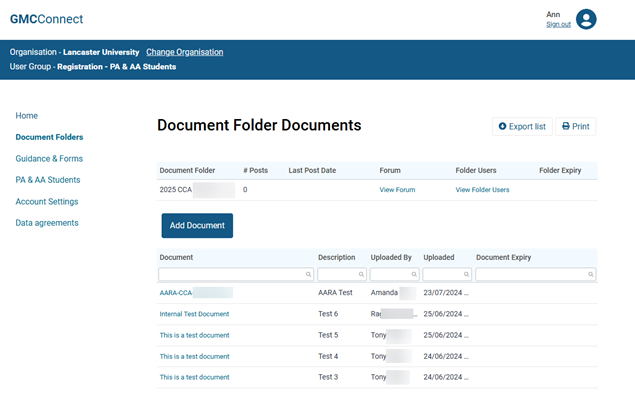This screenshot has width=635, height=395.
Task: Click the Add Document button
Action: [x=197, y=226]
